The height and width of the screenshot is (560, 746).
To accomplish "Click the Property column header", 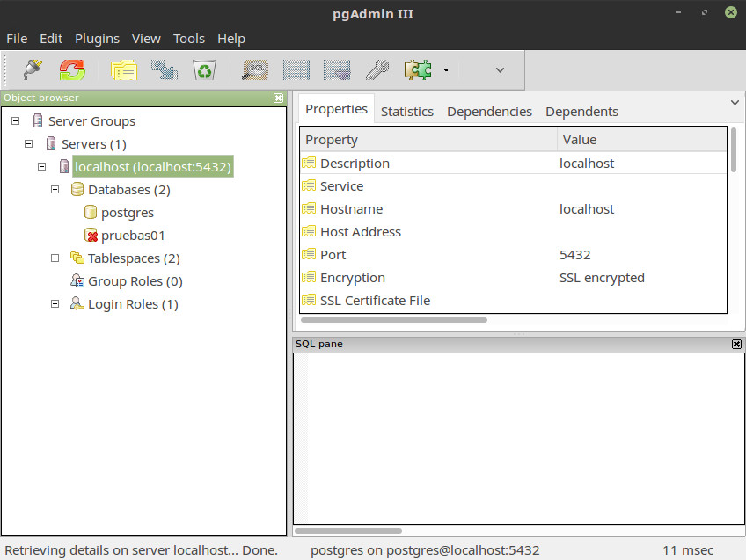I will click(x=428, y=140).
